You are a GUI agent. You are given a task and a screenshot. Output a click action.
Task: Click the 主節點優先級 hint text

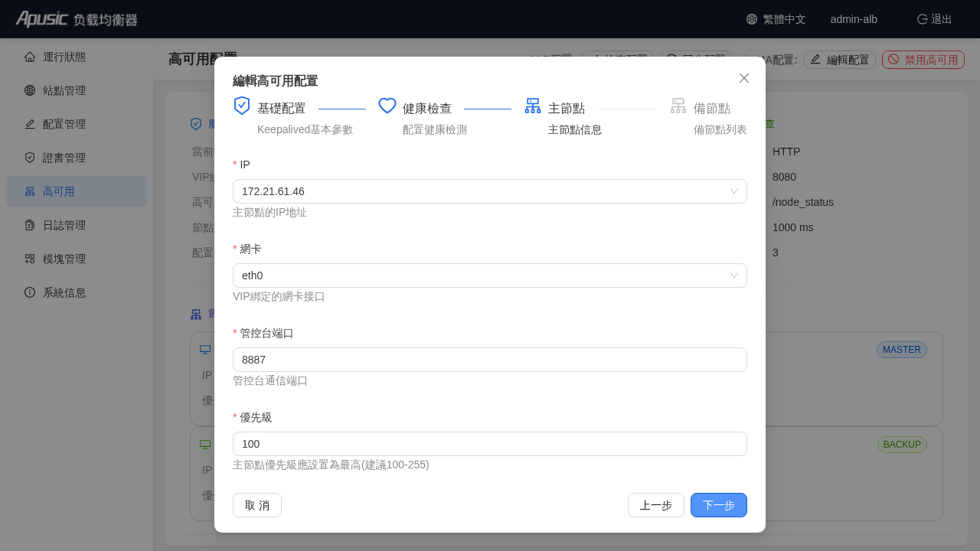click(x=331, y=465)
